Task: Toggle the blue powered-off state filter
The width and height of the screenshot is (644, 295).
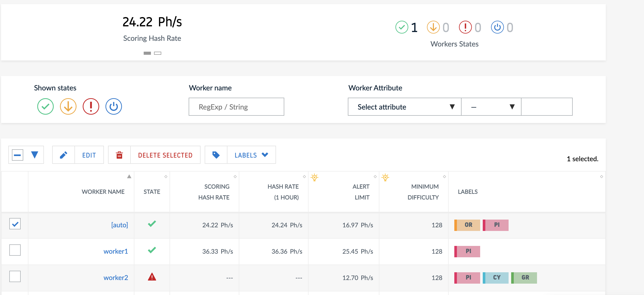Action: [x=113, y=106]
